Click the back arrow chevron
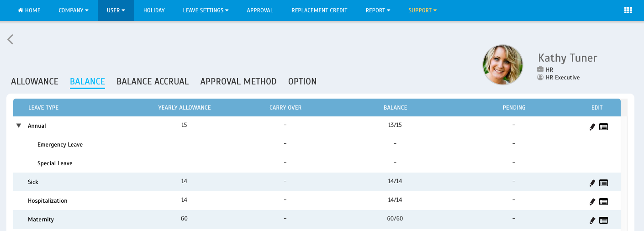 [x=10, y=39]
